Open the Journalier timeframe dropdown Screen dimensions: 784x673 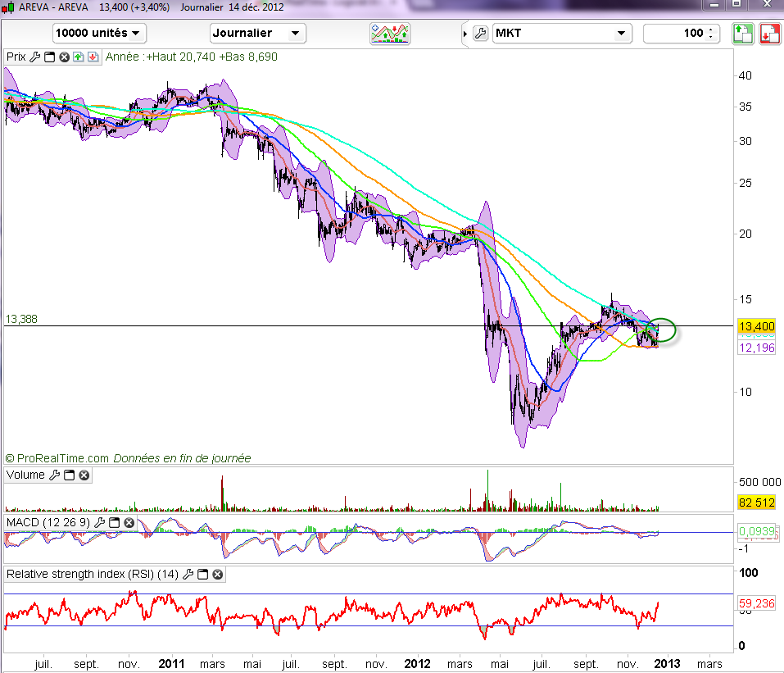pyautogui.click(x=257, y=34)
